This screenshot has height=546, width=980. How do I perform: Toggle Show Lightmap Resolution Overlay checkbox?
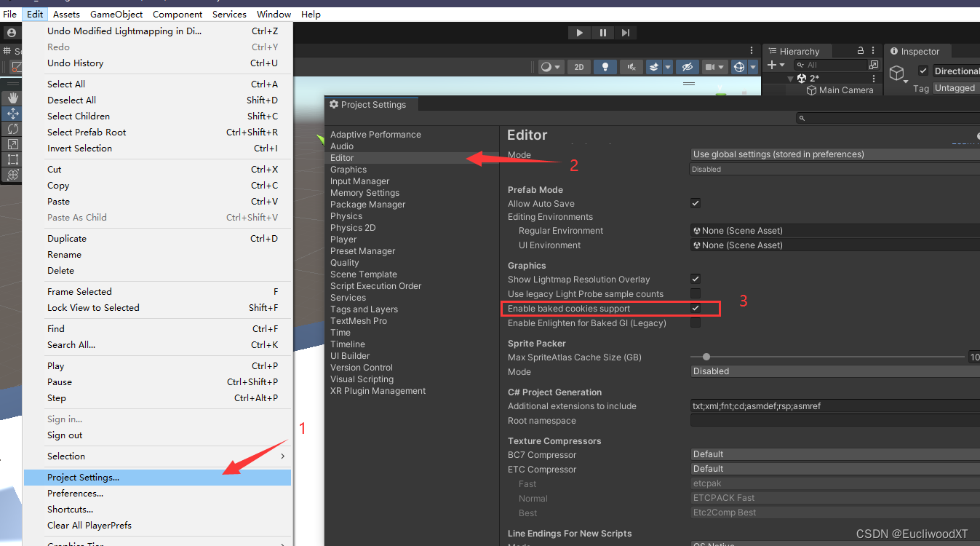coord(696,279)
